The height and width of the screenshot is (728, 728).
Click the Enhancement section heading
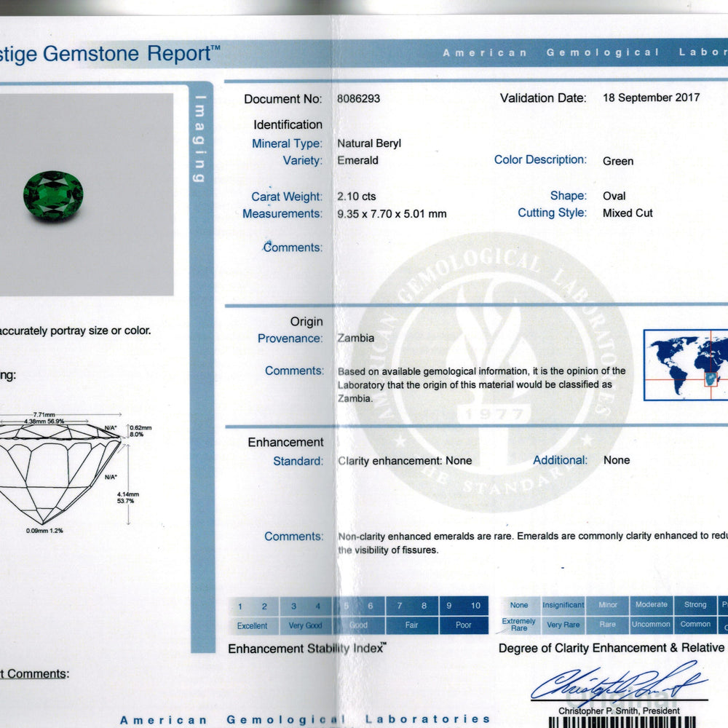click(x=285, y=443)
